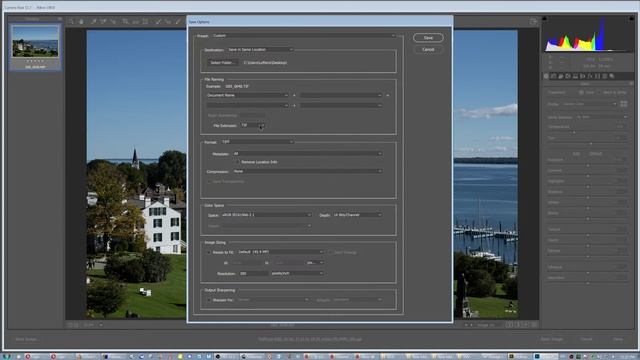Open the Profile dropdown in Basic panel
The height and width of the screenshot is (360, 640).
point(590,104)
